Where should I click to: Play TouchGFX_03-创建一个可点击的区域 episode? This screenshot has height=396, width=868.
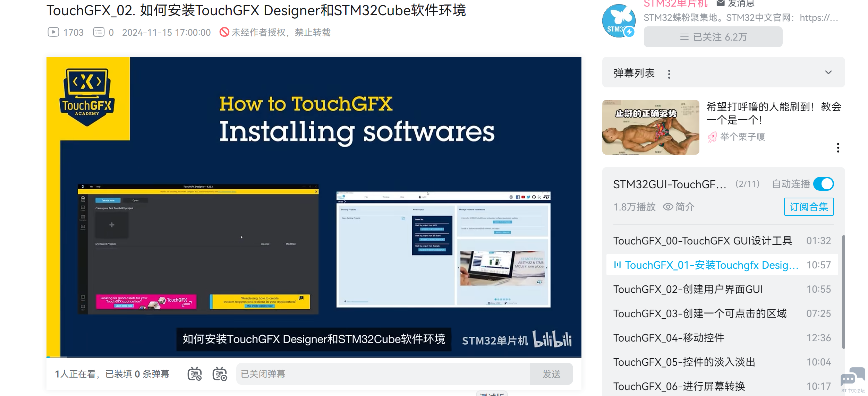click(x=722, y=313)
